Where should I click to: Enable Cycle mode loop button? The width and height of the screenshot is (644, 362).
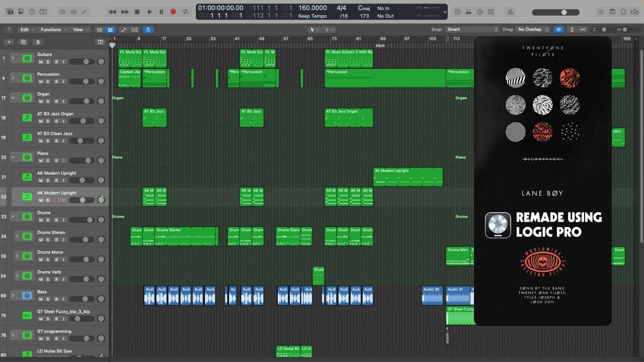pyautogui.click(x=186, y=12)
